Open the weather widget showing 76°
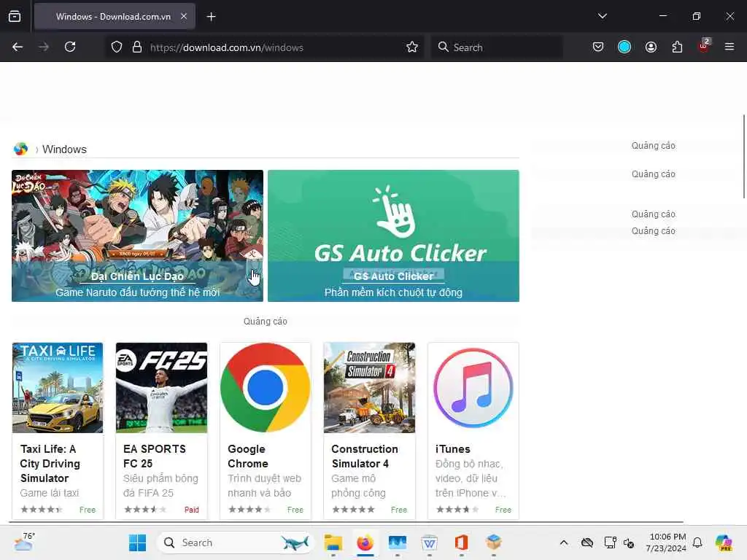 (24, 542)
